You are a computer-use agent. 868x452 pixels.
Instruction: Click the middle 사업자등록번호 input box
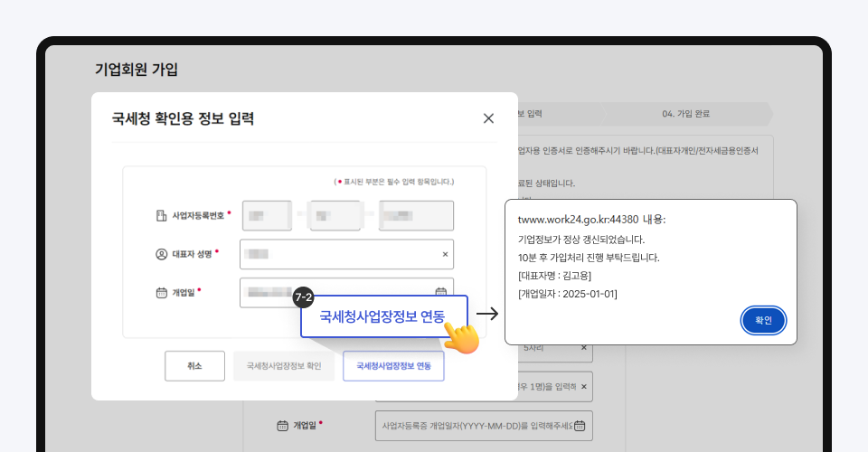click(x=335, y=216)
